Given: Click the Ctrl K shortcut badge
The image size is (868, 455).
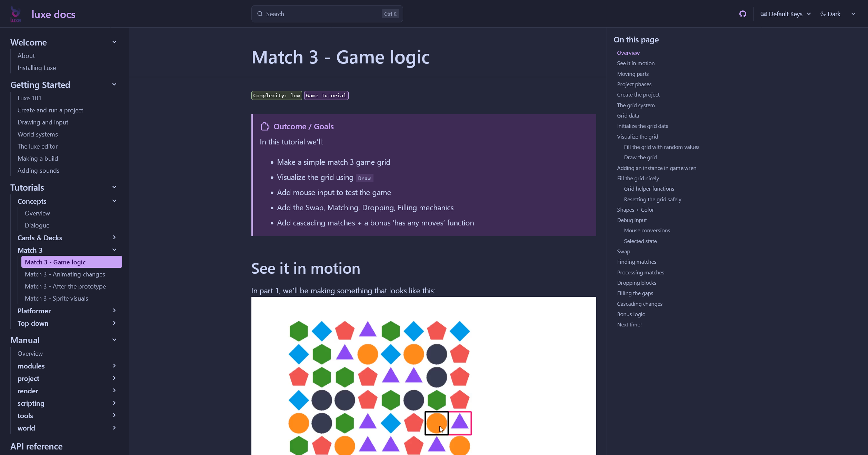Looking at the screenshot, I should point(390,14).
